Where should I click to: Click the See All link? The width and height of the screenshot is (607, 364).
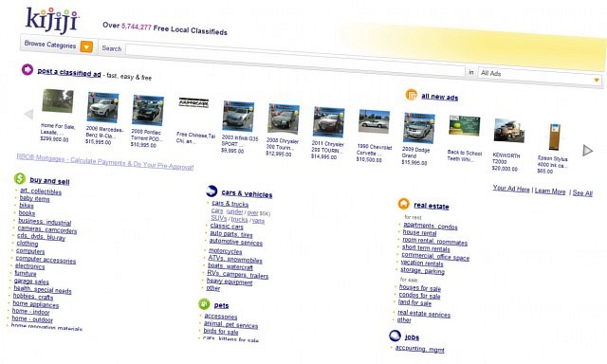click(x=582, y=192)
